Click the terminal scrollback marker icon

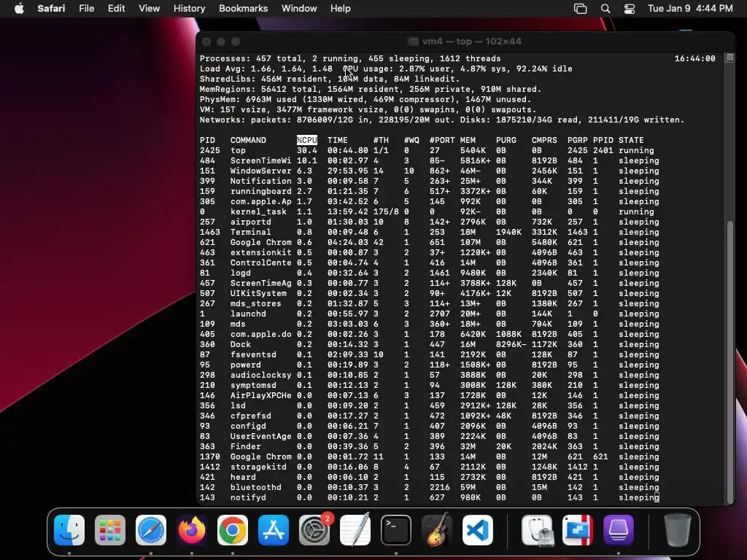tap(729, 58)
